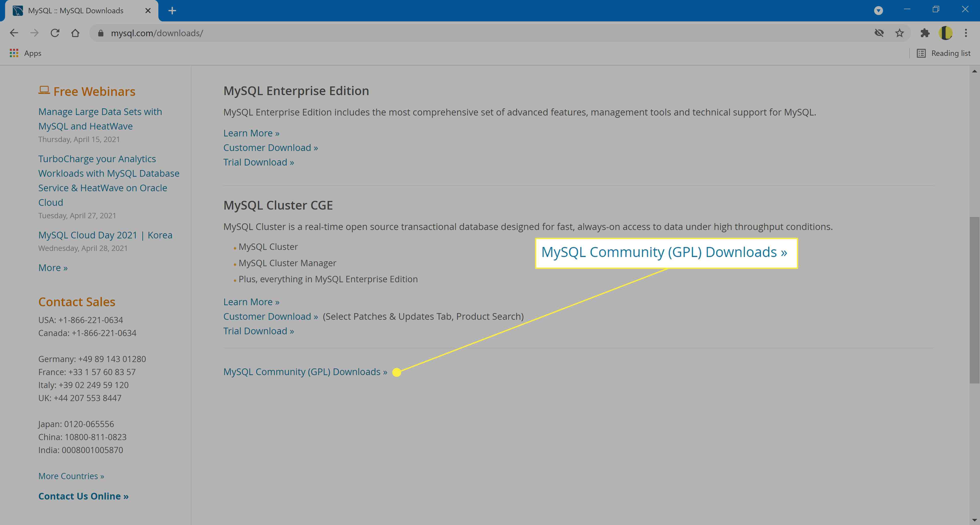Click the 'Italy: +39 02 249 59 120' line
This screenshot has height=525, width=980.
[x=83, y=385]
